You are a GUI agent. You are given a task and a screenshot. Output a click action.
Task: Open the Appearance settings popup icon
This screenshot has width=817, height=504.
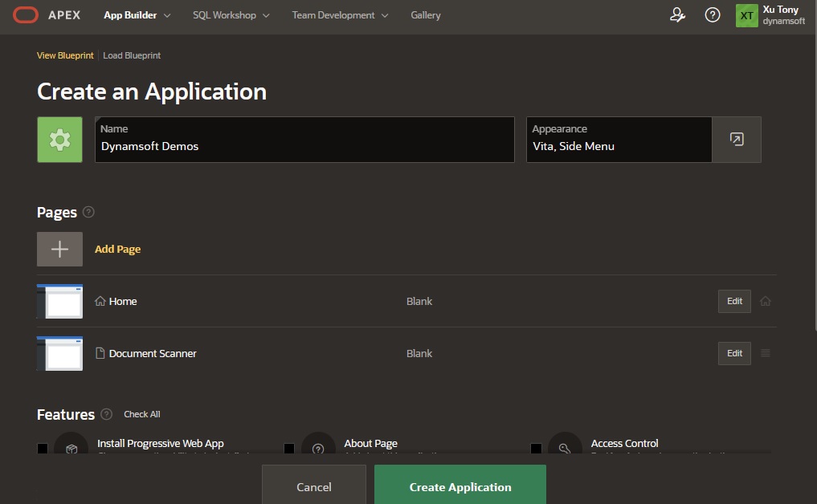coord(737,140)
